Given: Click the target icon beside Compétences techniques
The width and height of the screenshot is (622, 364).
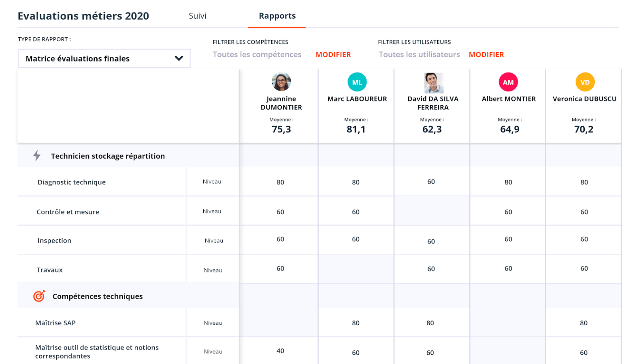Looking at the screenshot, I should click(39, 296).
